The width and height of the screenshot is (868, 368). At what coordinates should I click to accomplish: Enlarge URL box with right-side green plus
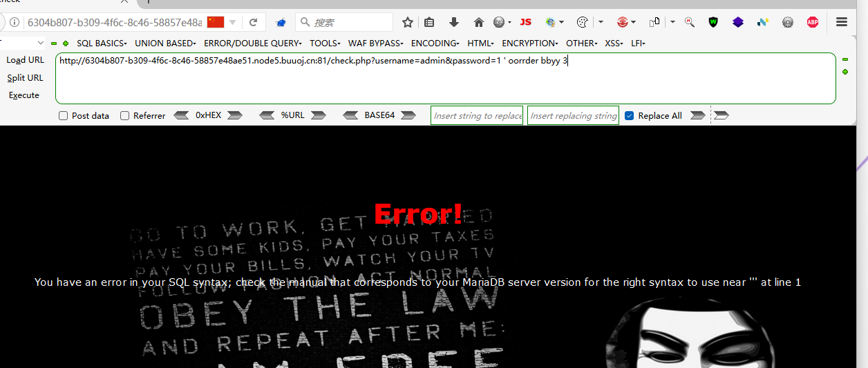tap(845, 72)
